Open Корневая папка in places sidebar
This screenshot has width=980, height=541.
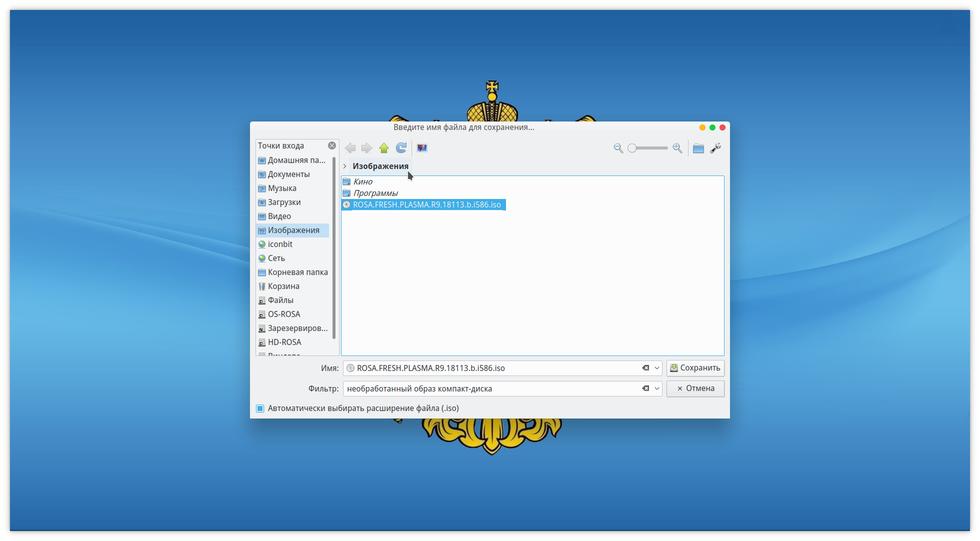click(x=297, y=272)
